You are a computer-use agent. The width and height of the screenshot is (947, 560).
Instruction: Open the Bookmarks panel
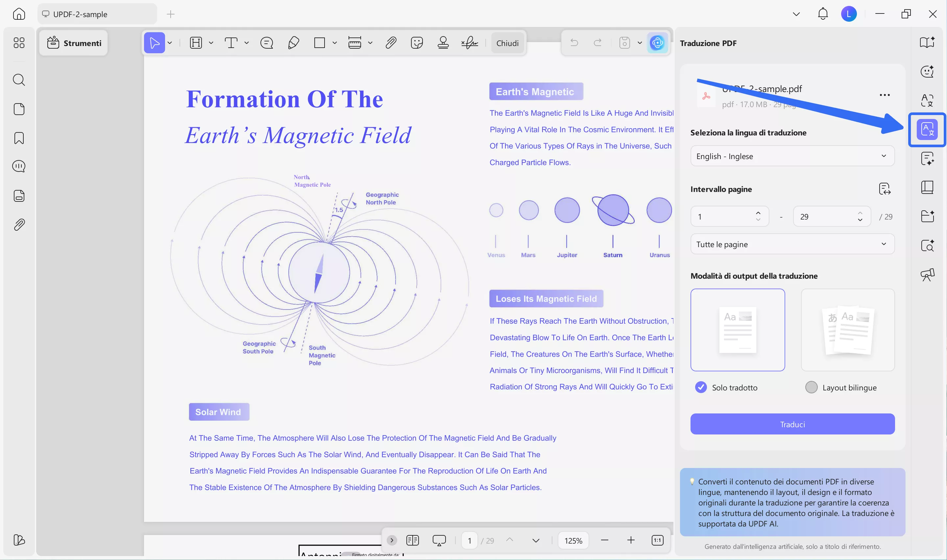pos(19,138)
